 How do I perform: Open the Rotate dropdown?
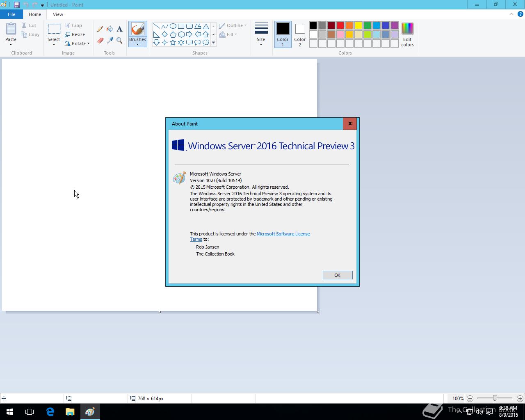(x=77, y=43)
